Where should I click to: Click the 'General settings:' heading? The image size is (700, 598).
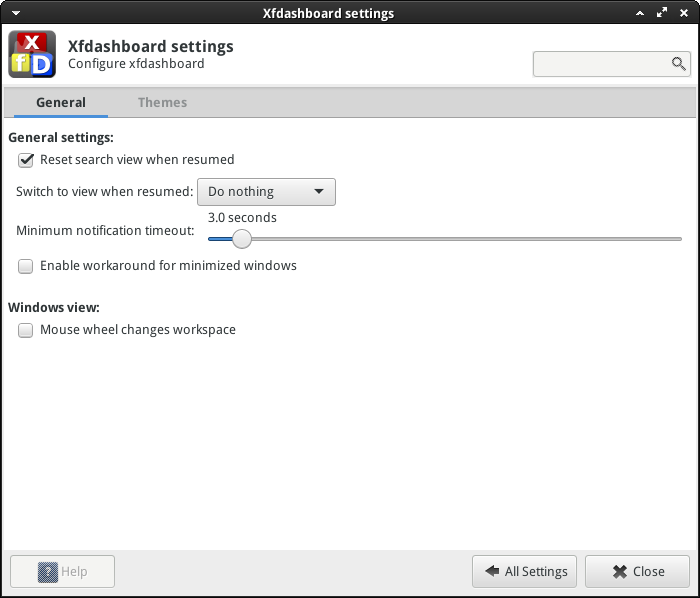click(x=61, y=138)
